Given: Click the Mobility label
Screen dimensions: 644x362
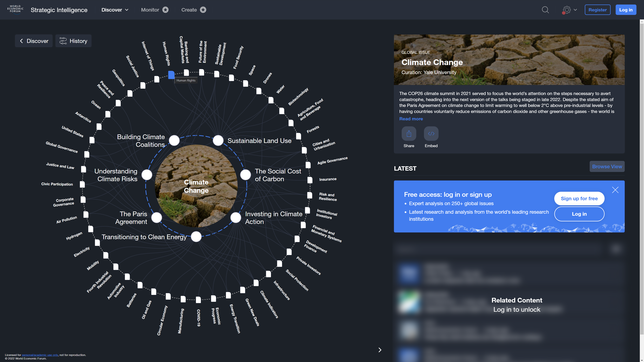Looking at the screenshot, I should pyautogui.click(x=93, y=265).
